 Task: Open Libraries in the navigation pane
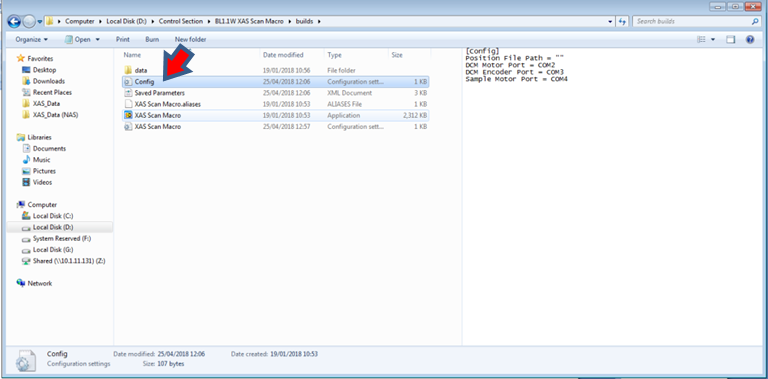[39, 138]
